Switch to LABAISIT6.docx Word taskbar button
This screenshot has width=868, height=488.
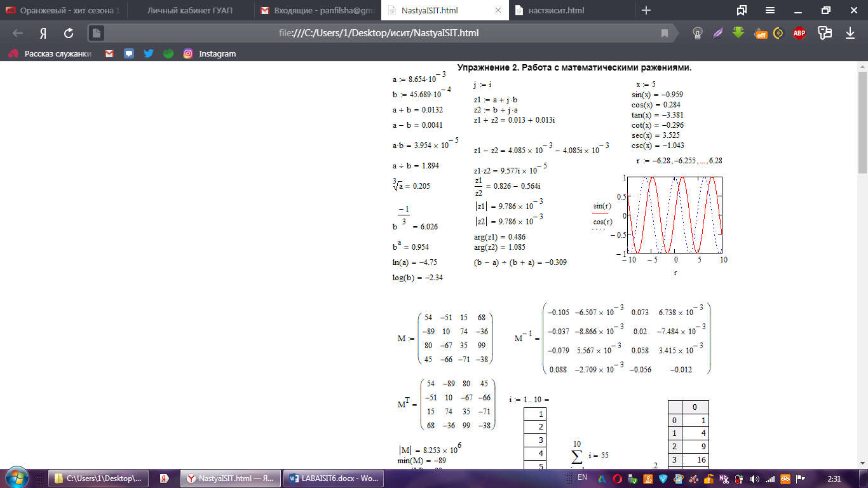[x=334, y=478]
